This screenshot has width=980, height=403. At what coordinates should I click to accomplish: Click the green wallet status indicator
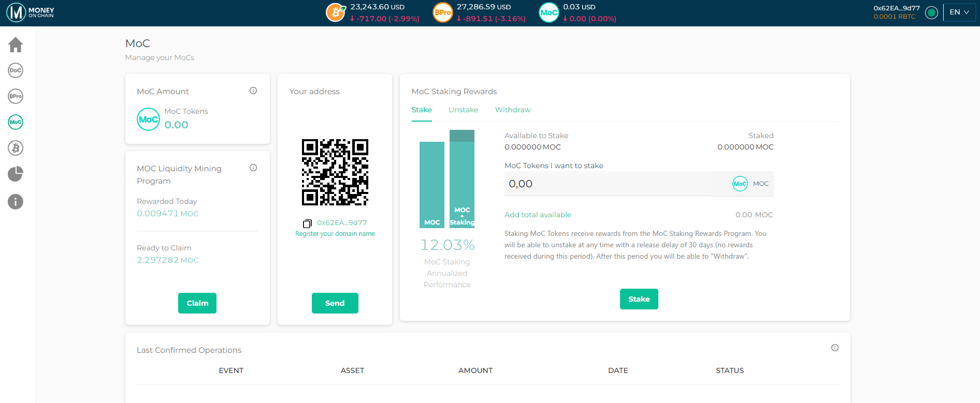pos(931,12)
